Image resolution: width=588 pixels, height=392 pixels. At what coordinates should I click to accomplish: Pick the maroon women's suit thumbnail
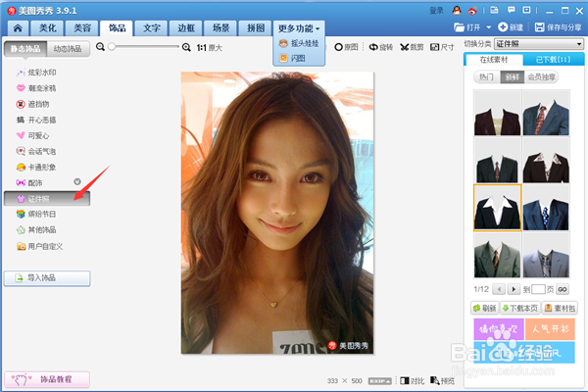click(497, 113)
